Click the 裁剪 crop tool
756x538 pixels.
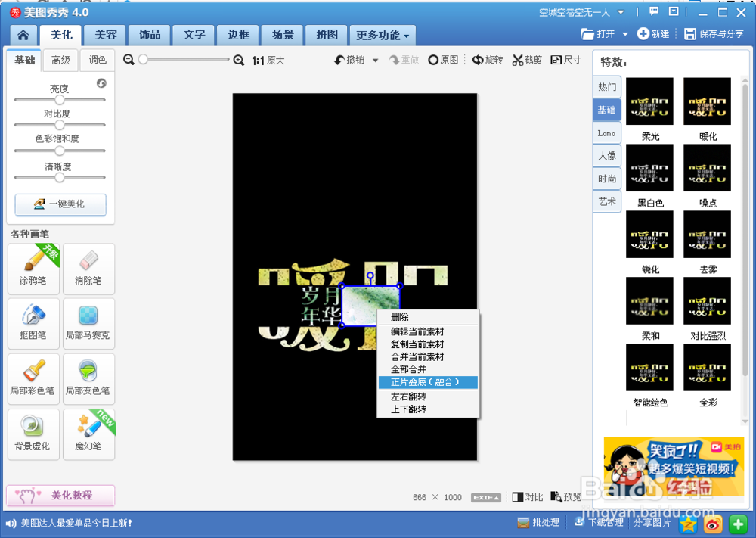pos(527,60)
